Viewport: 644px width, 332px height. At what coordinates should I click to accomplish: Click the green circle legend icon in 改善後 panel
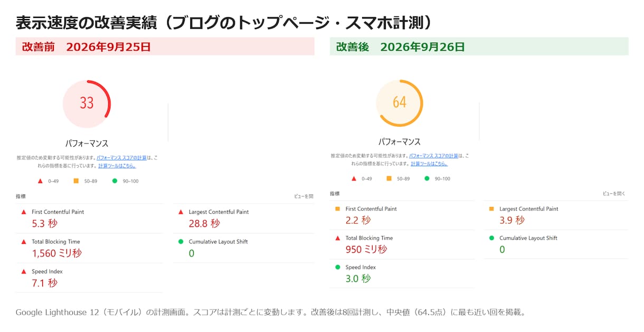coord(427,178)
